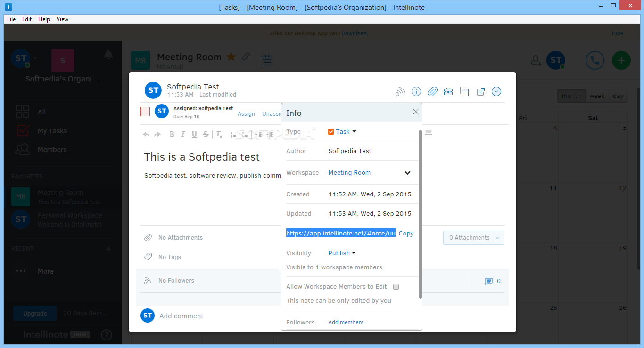The image size is (644, 348).
Task: Select All in the sidebar
Action: point(42,112)
